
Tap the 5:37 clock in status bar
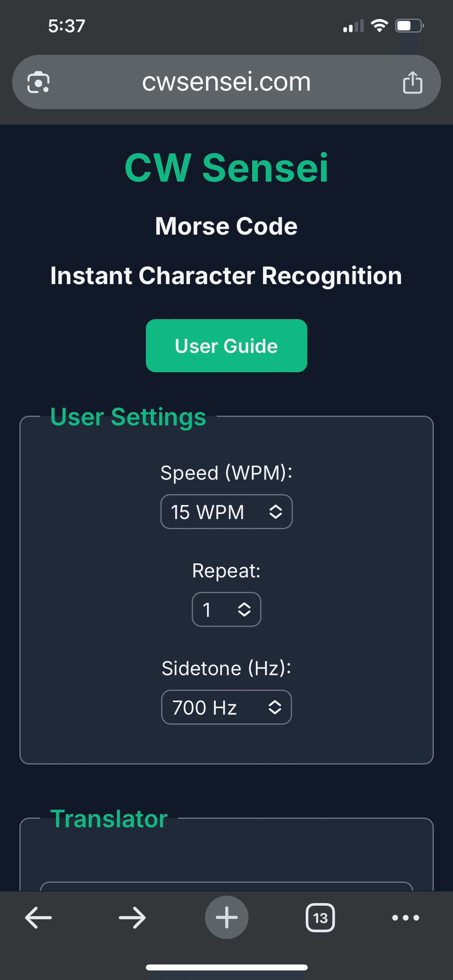point(67,26)
